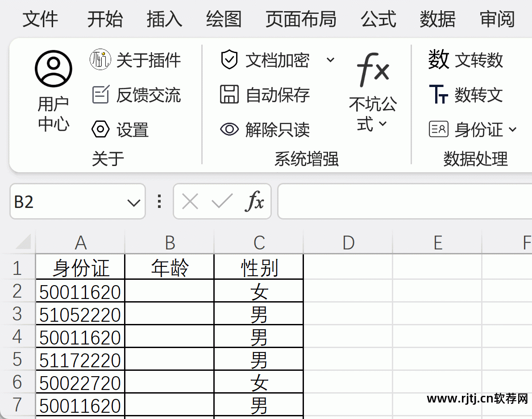Click the 关于插件 label
The image size is (532, 419).
[149, 60]
